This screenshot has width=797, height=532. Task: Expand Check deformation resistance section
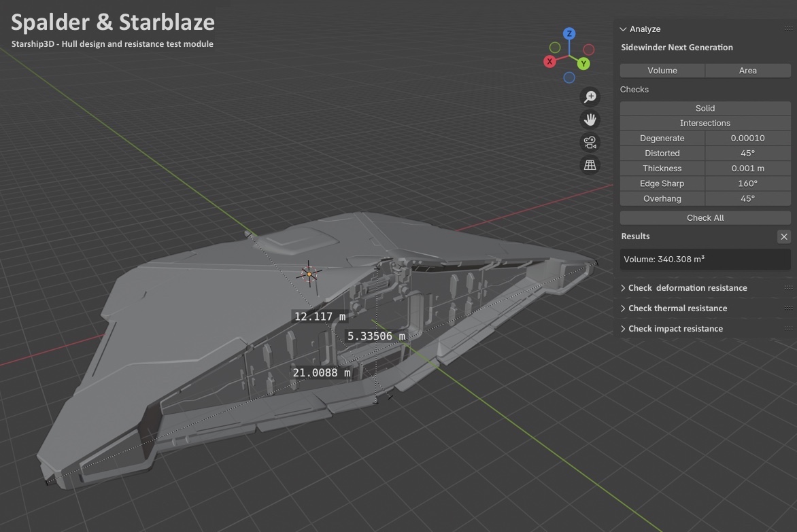coord(687,288)
